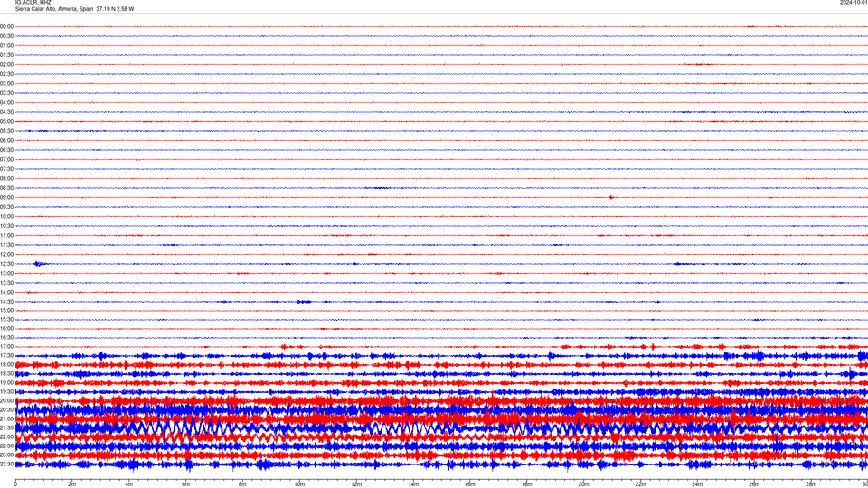Click the '04:30' row label
Viewport: 868px width, 488px height.
pyautogui.click(x=6, y=112)
